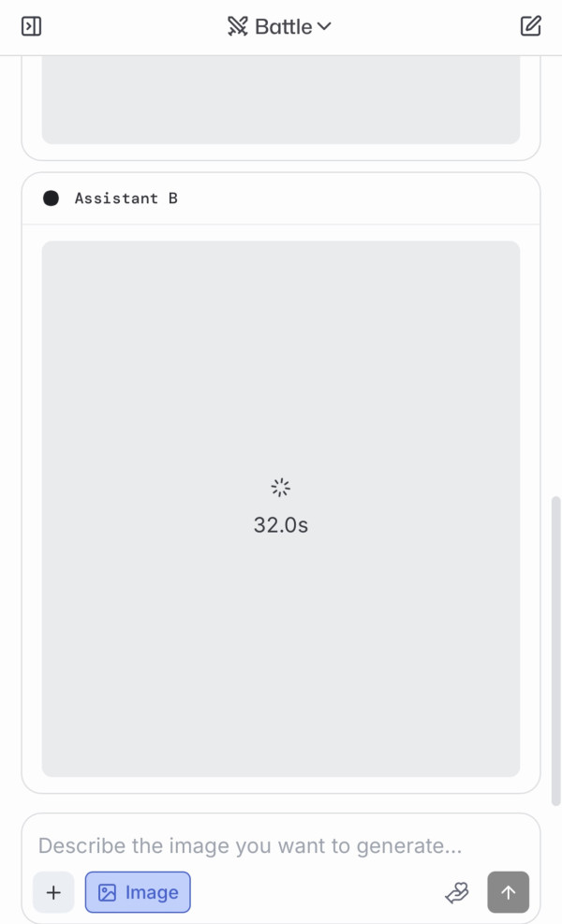Click the small picture icon inside Image button
Image resolution: width=562 pixels, height=924 pixels.
point(108,892)
